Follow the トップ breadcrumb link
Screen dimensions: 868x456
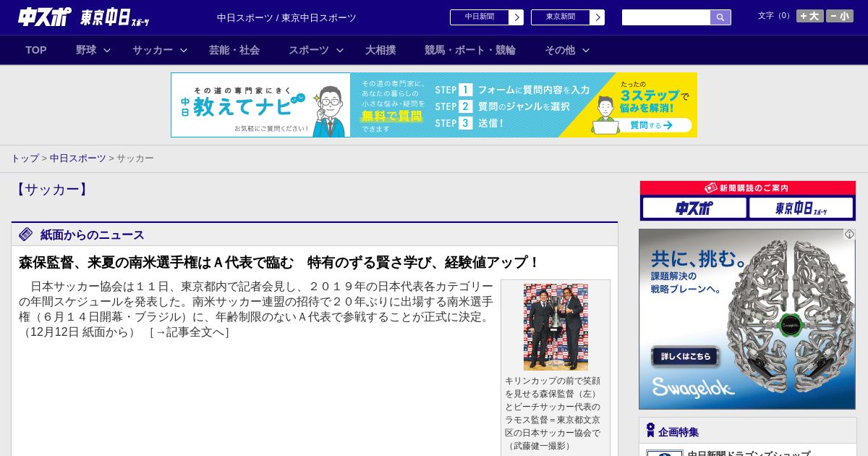[25, 158]
